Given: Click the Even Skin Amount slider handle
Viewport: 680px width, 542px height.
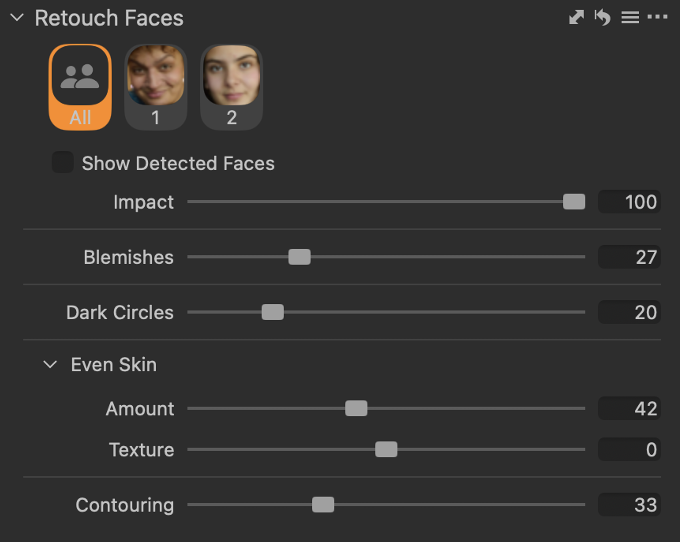Looking at the screenshot, I should [356, 408].
